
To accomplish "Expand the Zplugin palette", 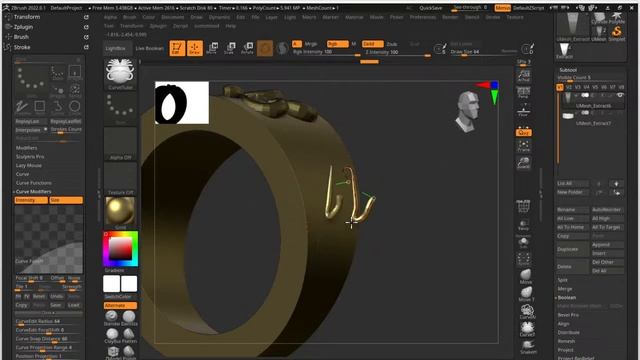I will tap(23, 27).
